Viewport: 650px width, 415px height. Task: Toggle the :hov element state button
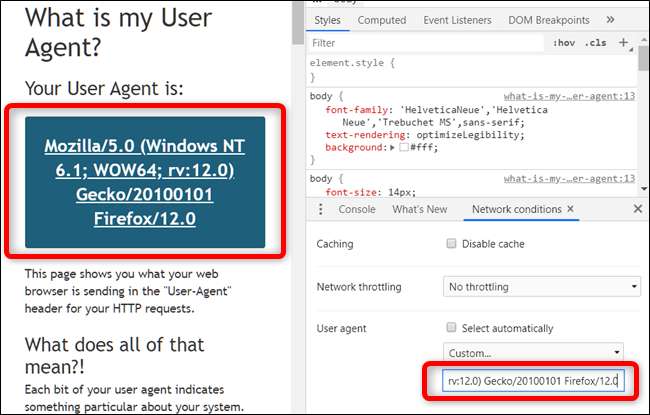tap(562, 43)
